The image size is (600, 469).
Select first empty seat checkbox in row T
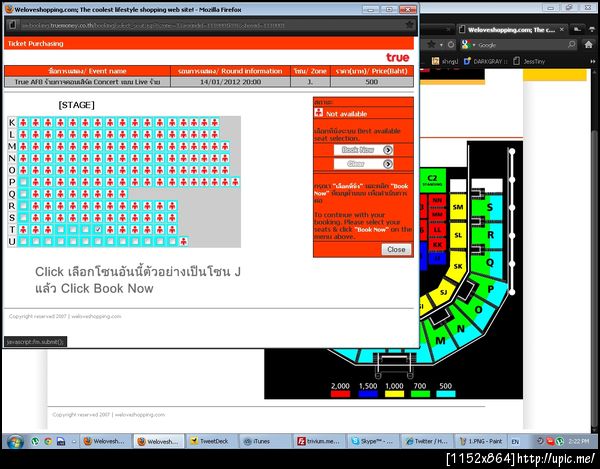60,230
